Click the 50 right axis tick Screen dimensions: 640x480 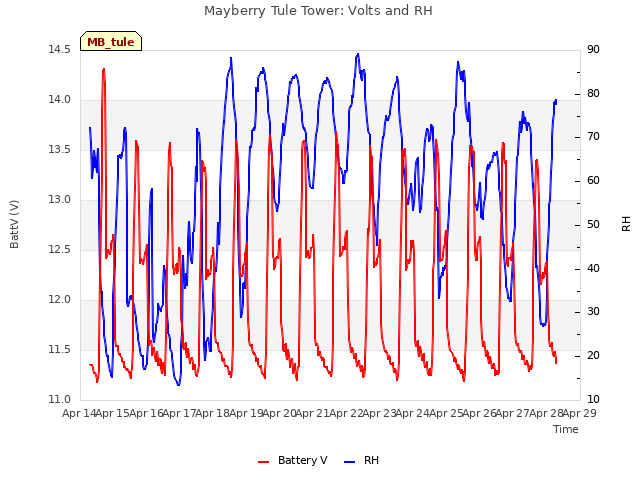click(593, 224)
